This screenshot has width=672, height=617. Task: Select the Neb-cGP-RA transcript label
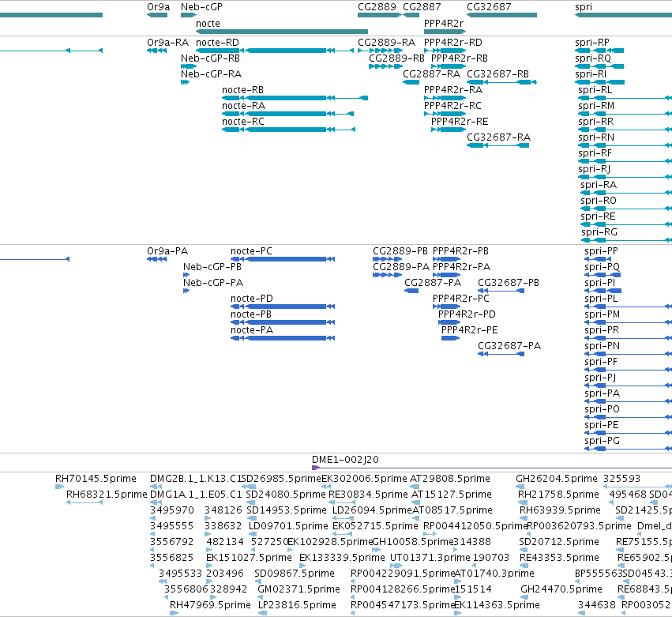pos(211,74)
